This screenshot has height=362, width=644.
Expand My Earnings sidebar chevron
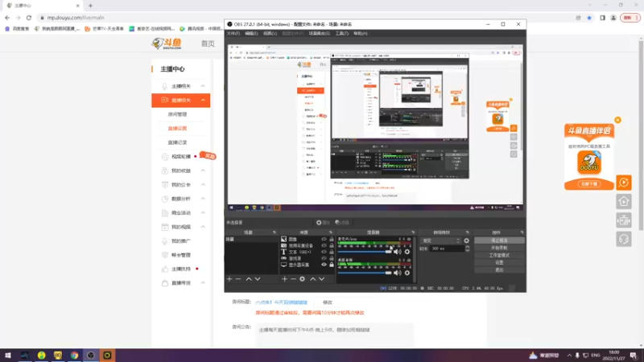203,171
